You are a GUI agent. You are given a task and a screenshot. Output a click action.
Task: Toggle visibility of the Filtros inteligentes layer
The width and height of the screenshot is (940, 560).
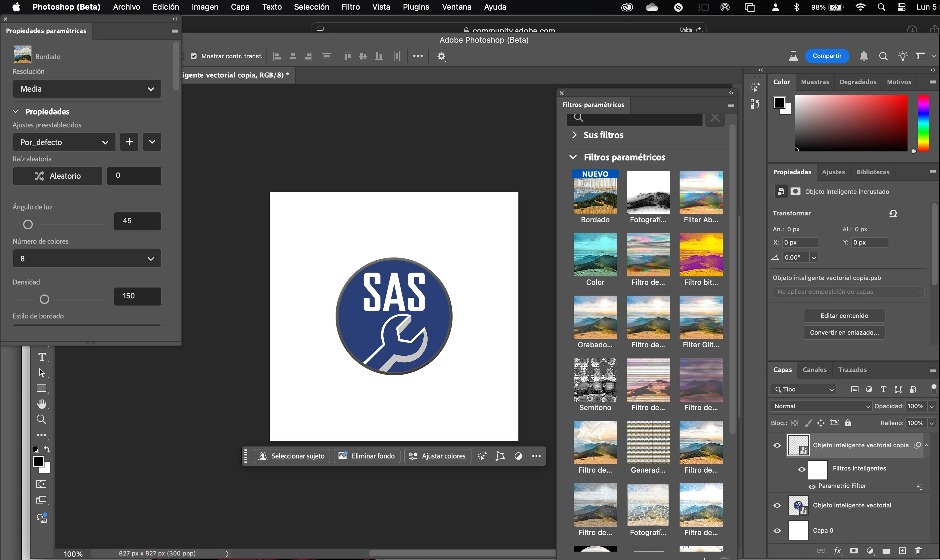(801, 470)
